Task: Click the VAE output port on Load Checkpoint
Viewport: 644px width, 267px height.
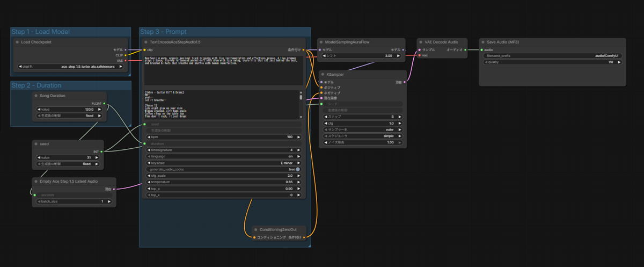Action: click(x=126, y=61)
